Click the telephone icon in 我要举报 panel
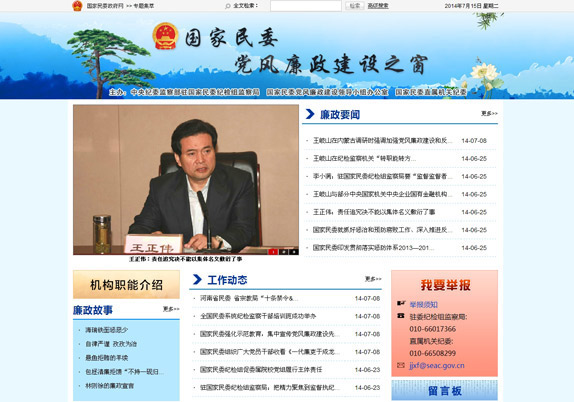 click(x=401, y=316)
